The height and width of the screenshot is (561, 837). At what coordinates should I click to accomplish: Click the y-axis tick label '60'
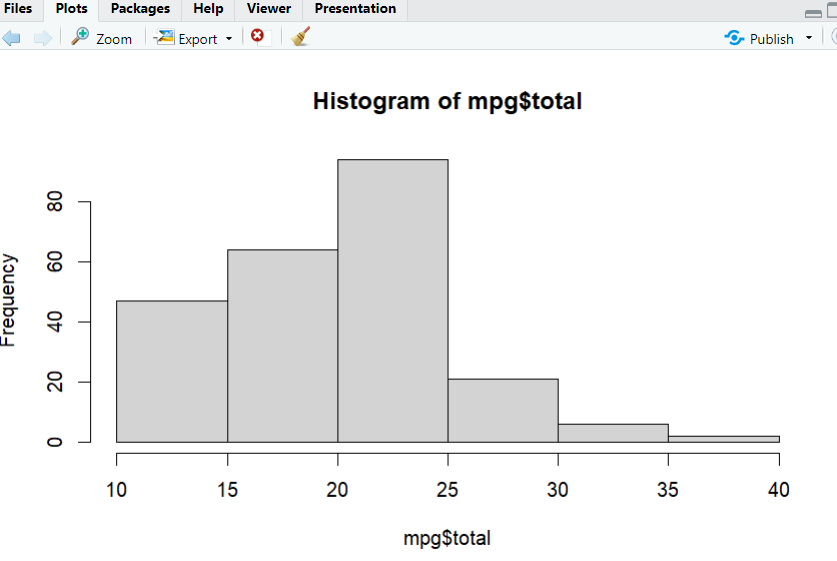55,262
